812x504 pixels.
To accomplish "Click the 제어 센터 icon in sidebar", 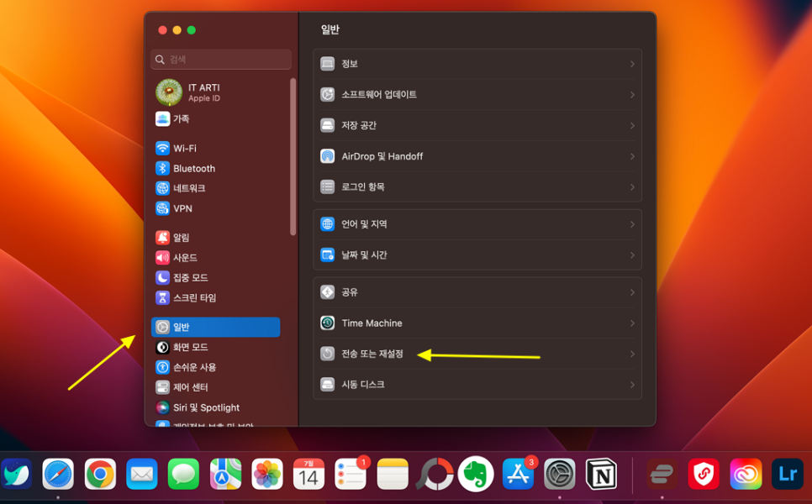I will pyautogui.click(x=162, y=387).
